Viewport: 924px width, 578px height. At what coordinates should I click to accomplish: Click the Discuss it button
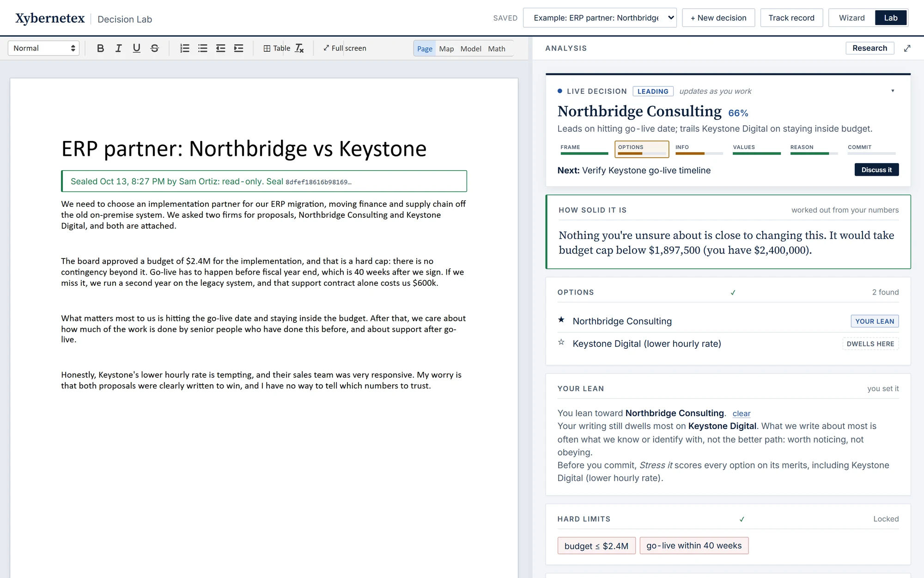(x=876, y=170)
